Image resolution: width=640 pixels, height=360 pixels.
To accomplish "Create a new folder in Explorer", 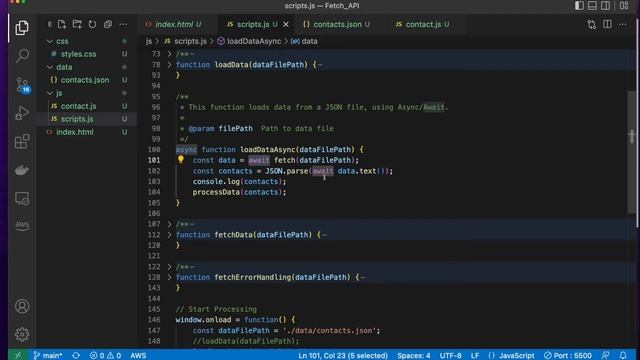I will [x=77, y=24].
